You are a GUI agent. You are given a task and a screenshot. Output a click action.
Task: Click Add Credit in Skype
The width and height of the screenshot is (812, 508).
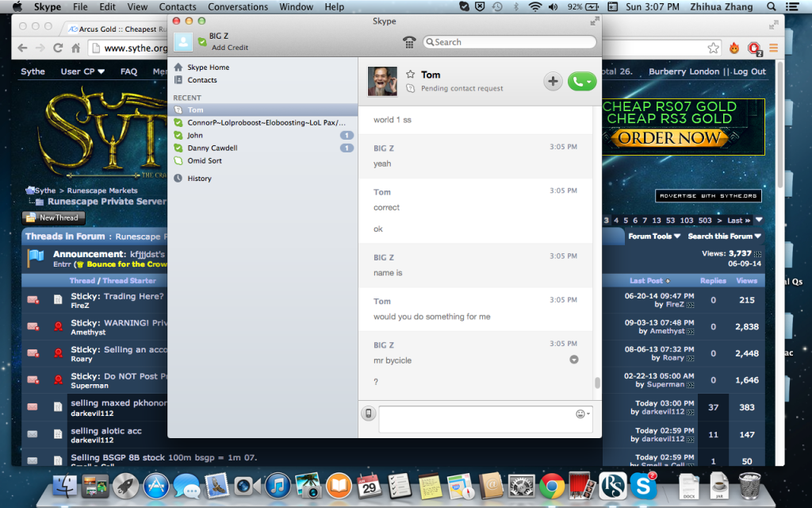[229, 47]
